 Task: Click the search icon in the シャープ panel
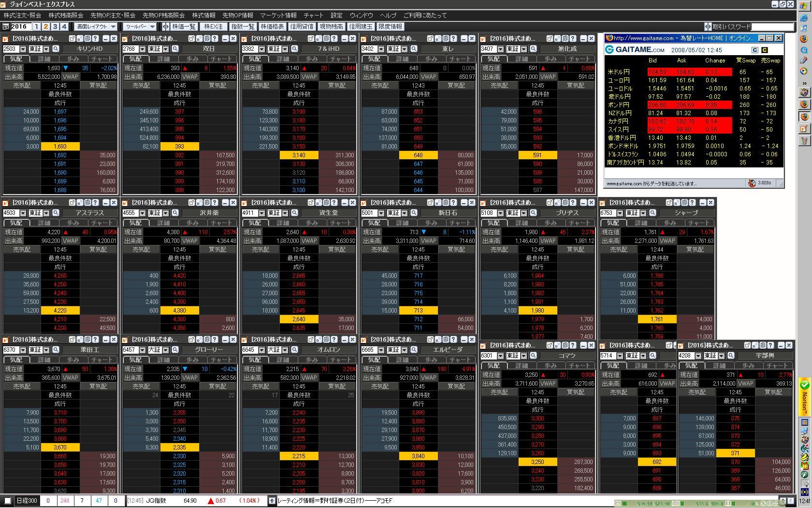point(652,213)
